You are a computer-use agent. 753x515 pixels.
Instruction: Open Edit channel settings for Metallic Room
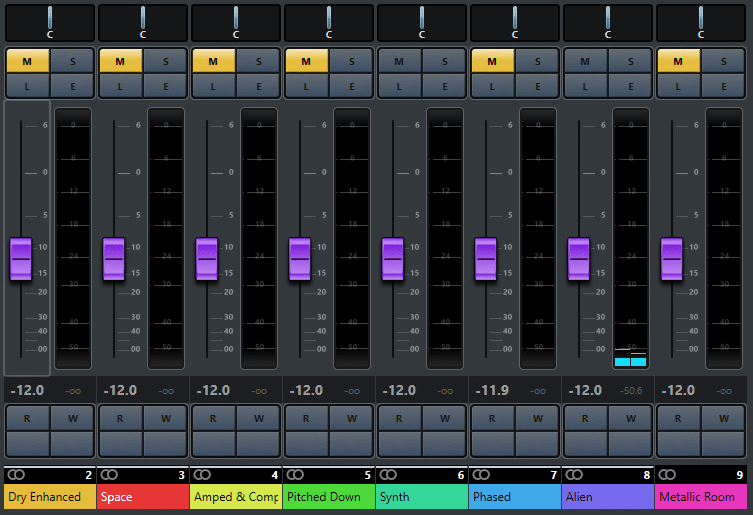pos(723,86)
